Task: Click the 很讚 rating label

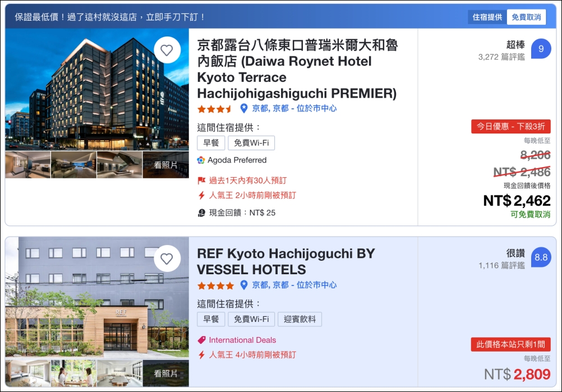Action: (x=515, y=253)
